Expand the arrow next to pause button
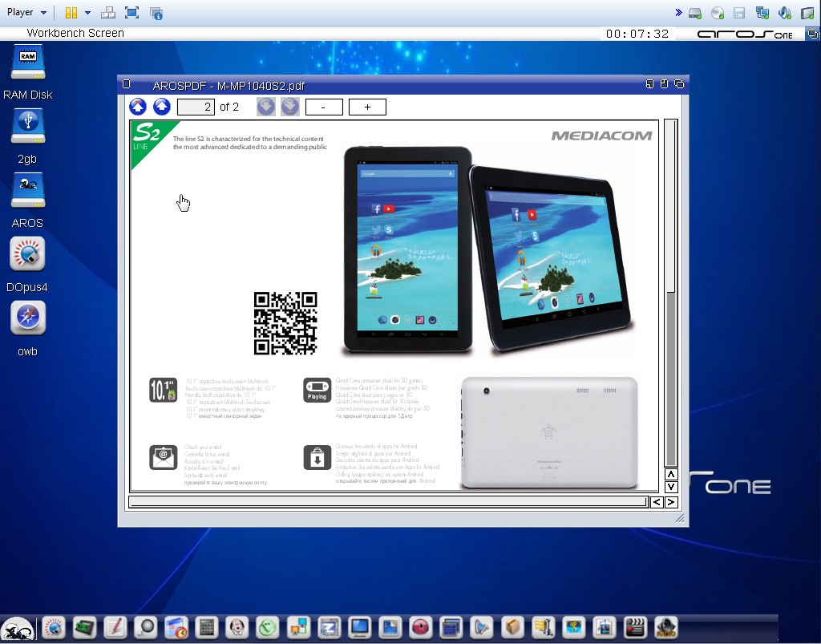The image size is (821, 644). (87, 13)
